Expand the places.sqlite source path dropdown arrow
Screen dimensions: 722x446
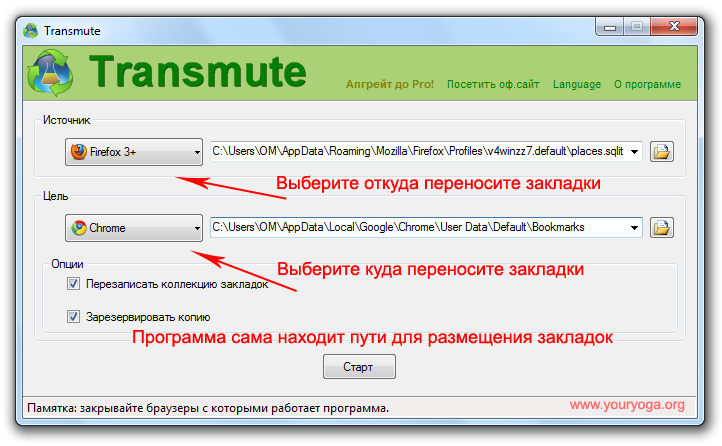coord(635,151)
